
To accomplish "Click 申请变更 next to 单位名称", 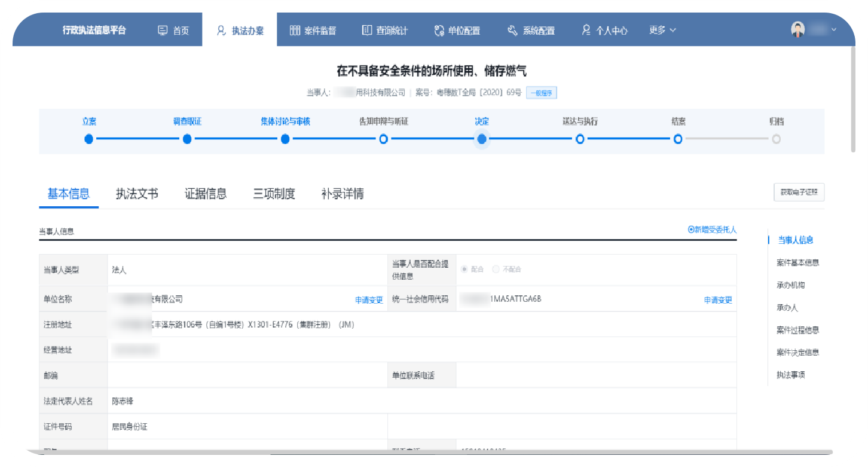I will pyautogui.click(x=369, y=300).
